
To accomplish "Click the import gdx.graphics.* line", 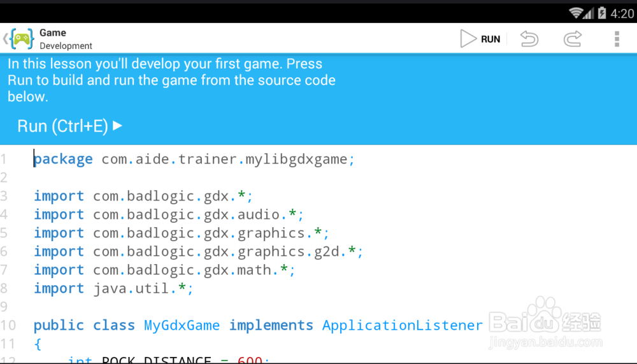I will [x=181, y=233].
